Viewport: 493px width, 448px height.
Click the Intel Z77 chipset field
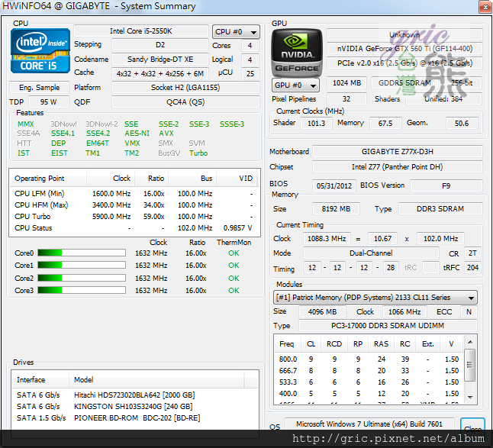click(x=398, y=166)
